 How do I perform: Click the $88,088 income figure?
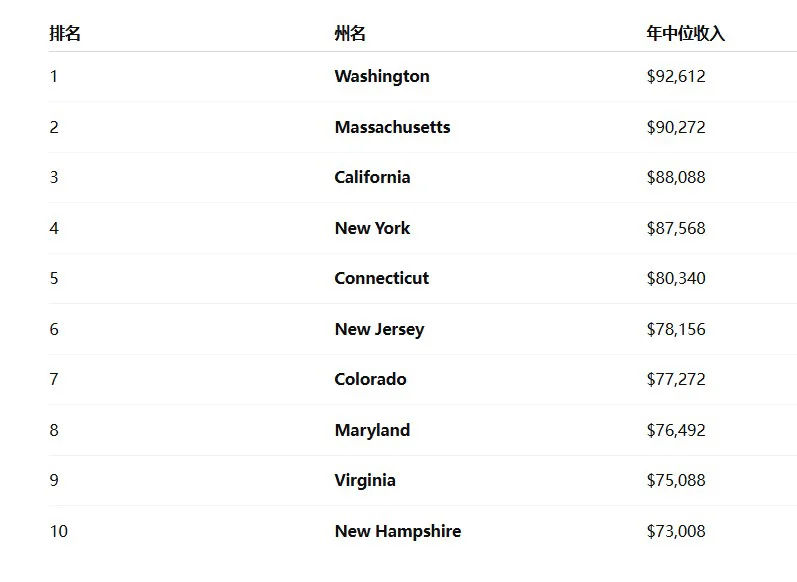pyautogui.click(x=676, y=177)
